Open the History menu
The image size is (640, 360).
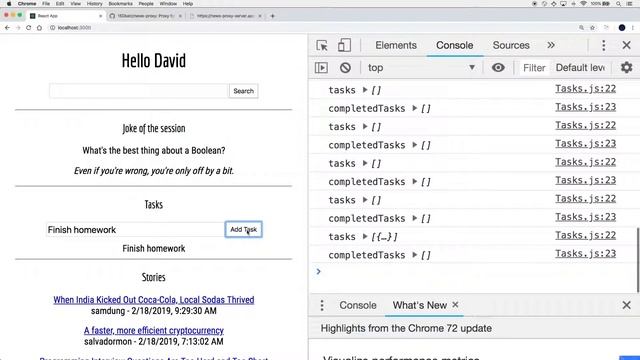[94, 4]
